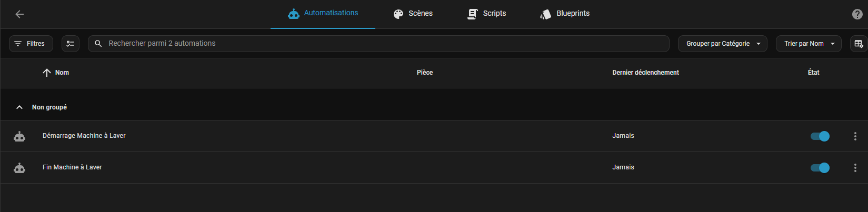Open three-dot menu for Fin Machine à Laver
This screenshot has width=868, height=212.
(x=855, y=168)
